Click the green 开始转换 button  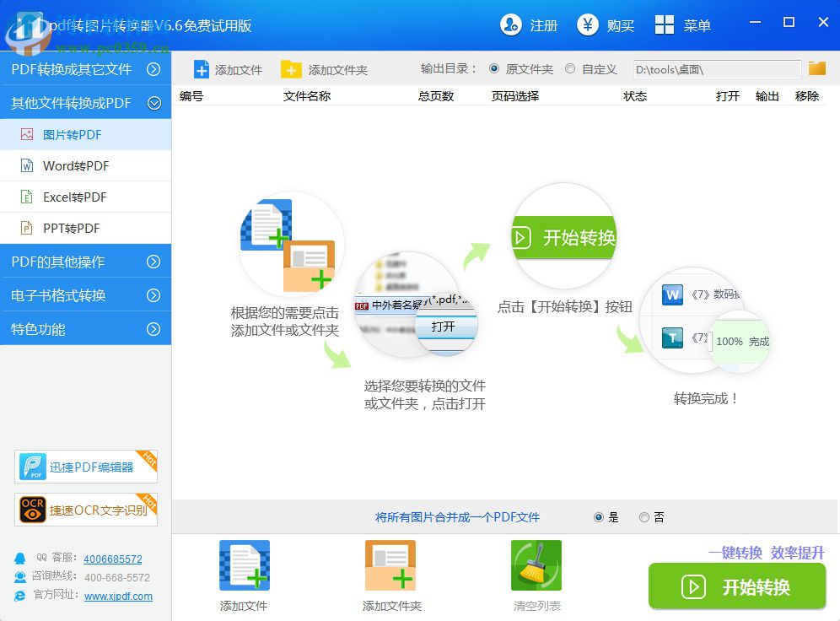pos(736,586)
